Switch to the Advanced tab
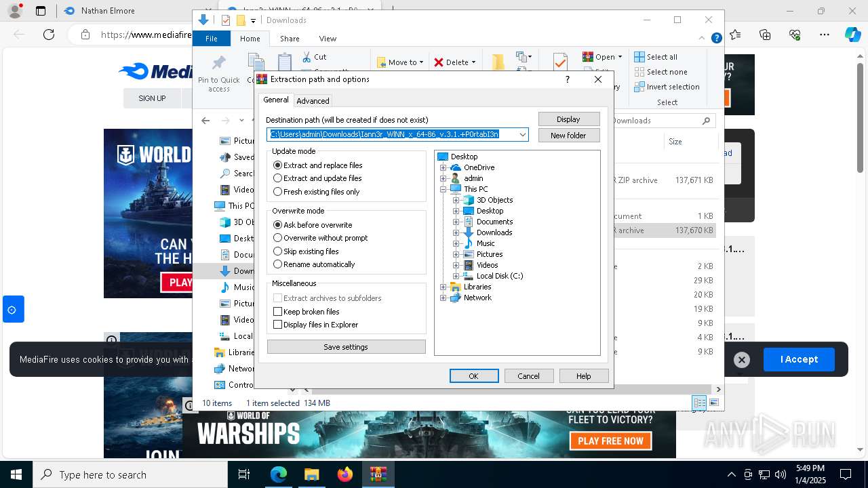The height and width of the screenshot is (488, 868). [x=313, y=101]
